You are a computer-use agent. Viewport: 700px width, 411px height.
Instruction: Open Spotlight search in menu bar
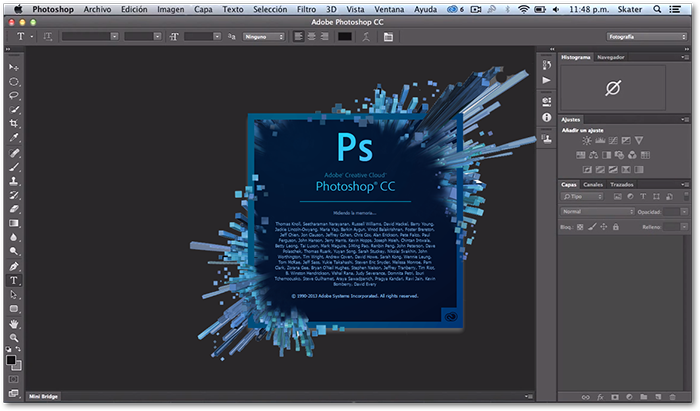(657, 9)
